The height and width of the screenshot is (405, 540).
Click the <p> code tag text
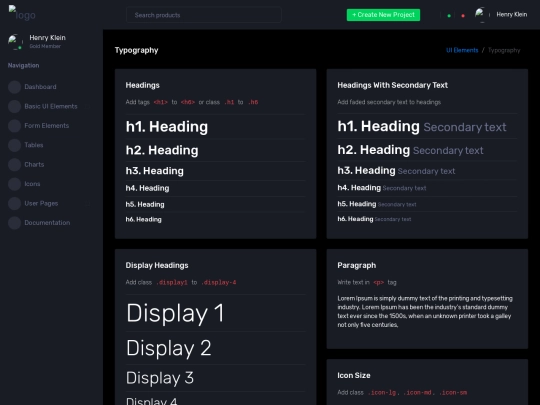click(x=378, y=282)
